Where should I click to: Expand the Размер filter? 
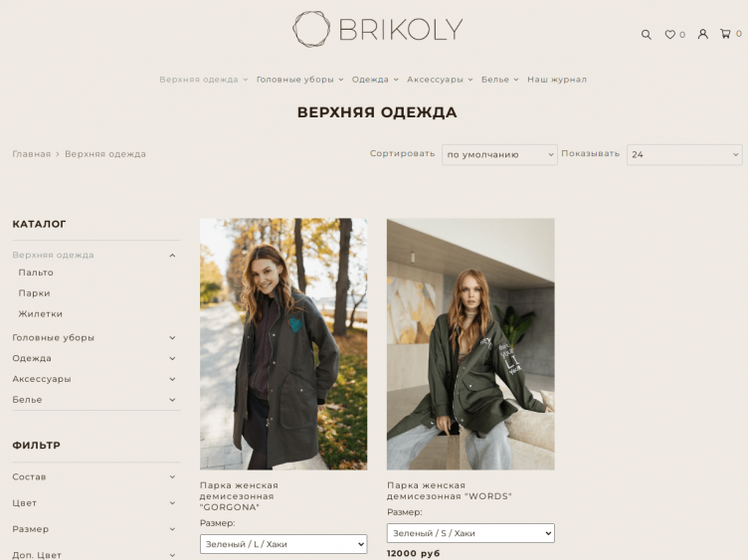[x=172, y=529]
